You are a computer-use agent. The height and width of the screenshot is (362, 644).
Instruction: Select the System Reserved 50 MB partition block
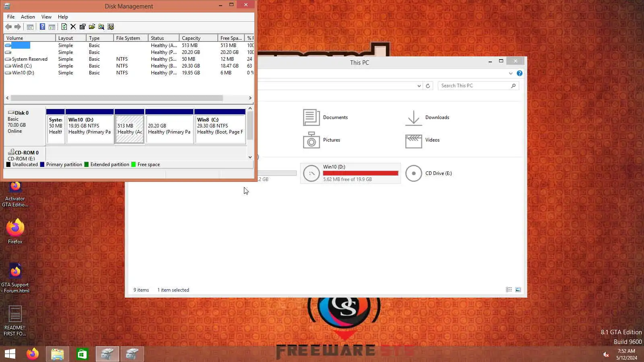tap(56, 126)
